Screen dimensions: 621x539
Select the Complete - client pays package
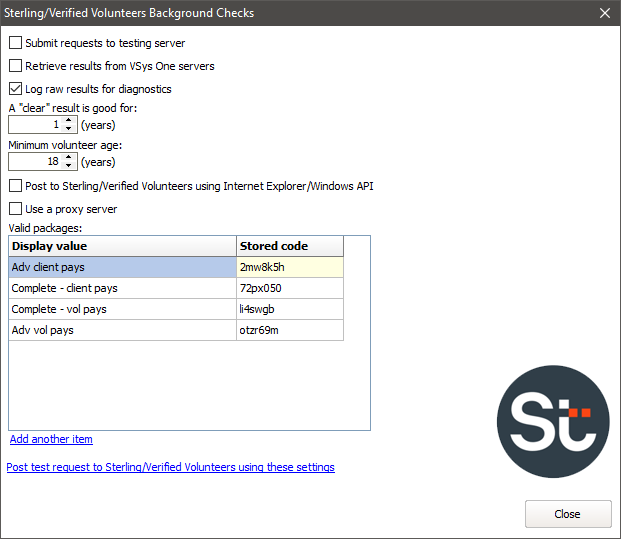point(122,288)
